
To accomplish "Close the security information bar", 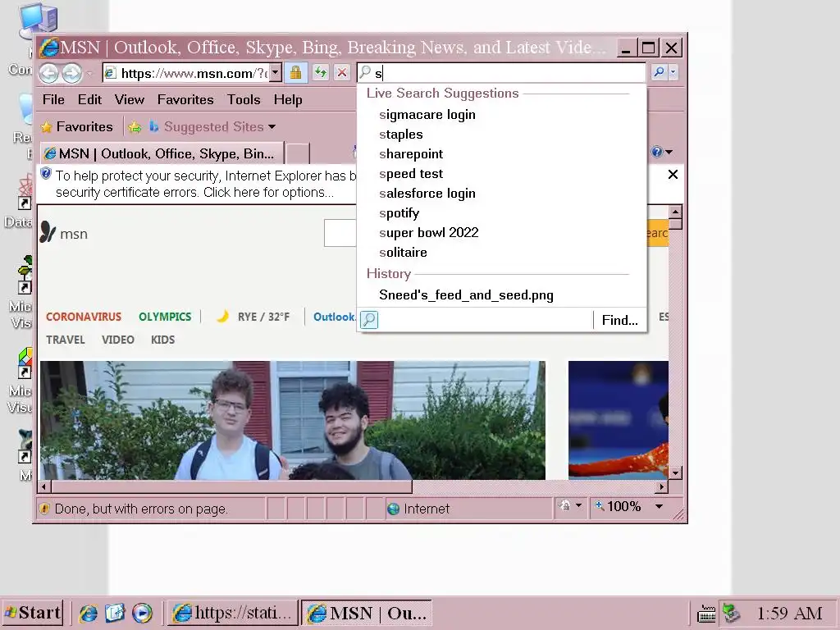I will coord(673,175).
